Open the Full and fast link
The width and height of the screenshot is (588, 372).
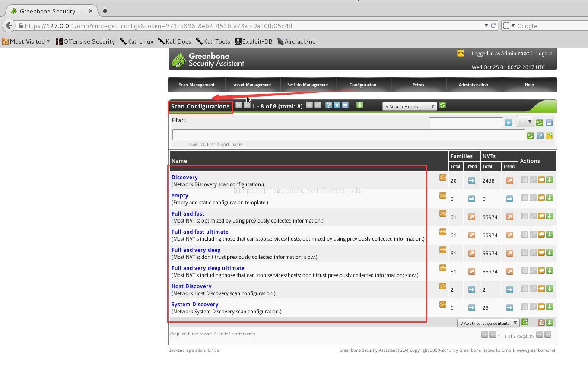188,213
